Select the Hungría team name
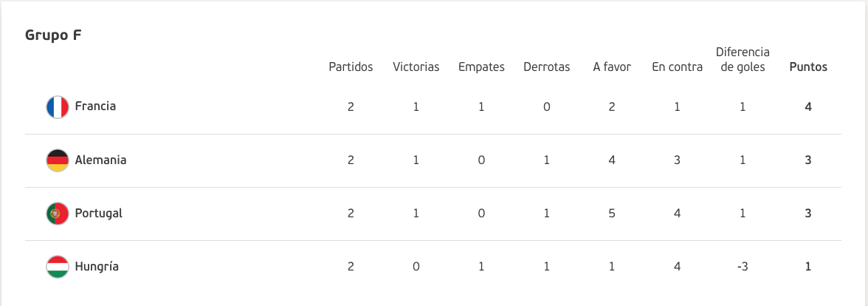This screenshot has height=306, width=868. (97, 267)
